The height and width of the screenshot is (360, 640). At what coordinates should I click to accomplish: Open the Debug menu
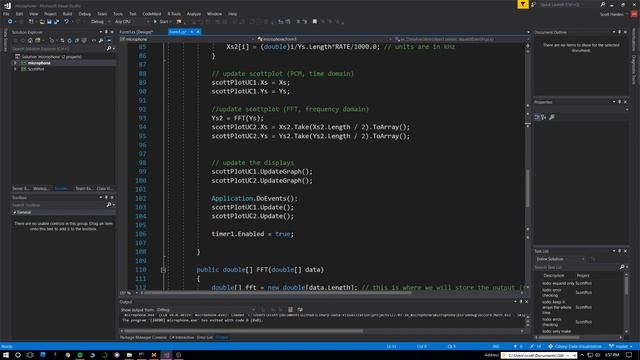[x=84, y=14]
